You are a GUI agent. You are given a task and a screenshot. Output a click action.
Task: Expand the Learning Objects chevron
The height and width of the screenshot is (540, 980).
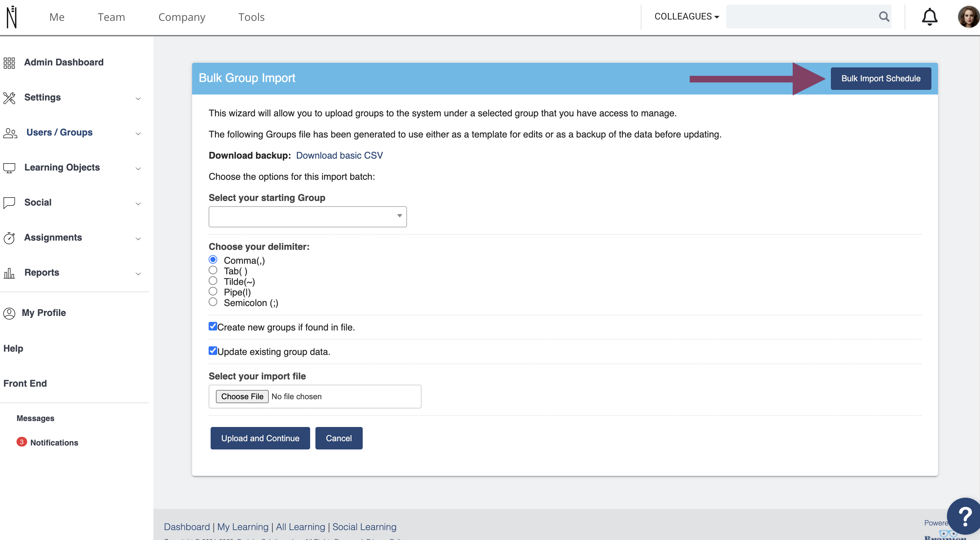coord(138,169)
